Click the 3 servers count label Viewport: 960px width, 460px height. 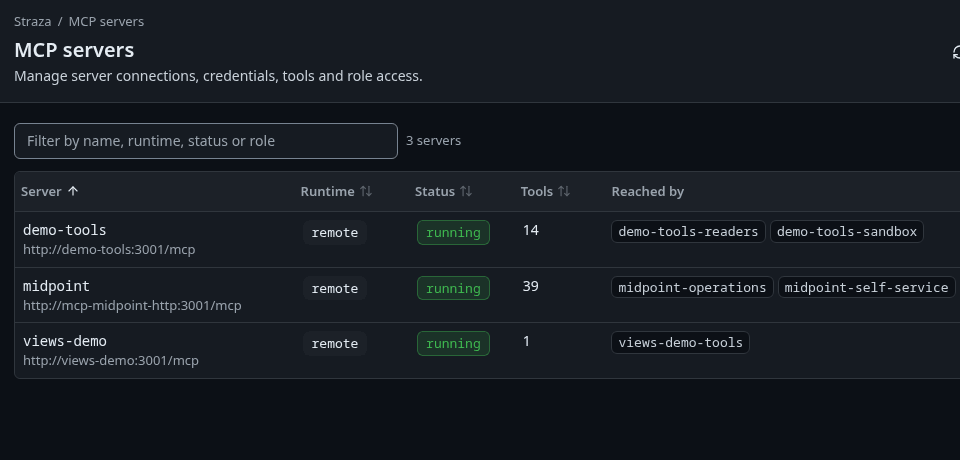pyautogui.click(x=433, y=141)
